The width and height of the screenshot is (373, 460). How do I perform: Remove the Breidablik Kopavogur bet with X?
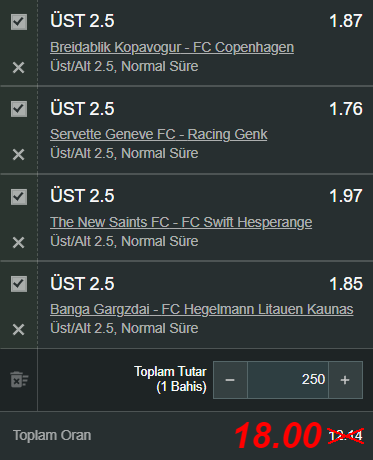[x=18, y=68]
